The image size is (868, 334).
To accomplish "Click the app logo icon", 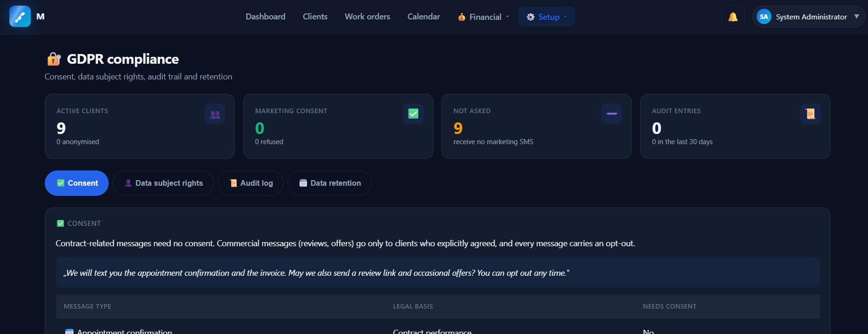I will [20, 17].
